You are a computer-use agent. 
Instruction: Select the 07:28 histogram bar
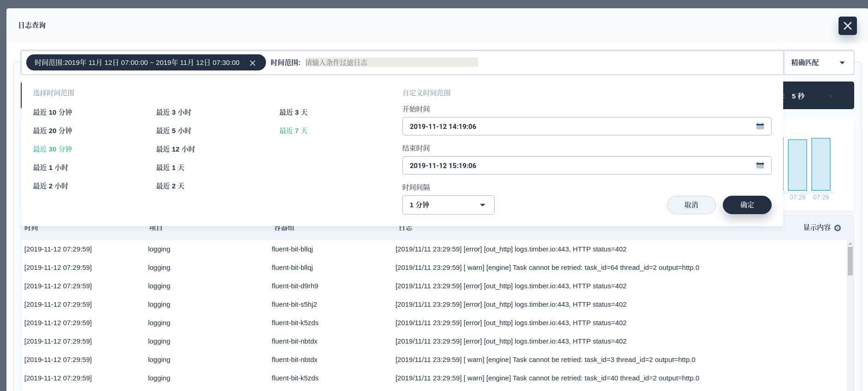click(x=797, y=165)
